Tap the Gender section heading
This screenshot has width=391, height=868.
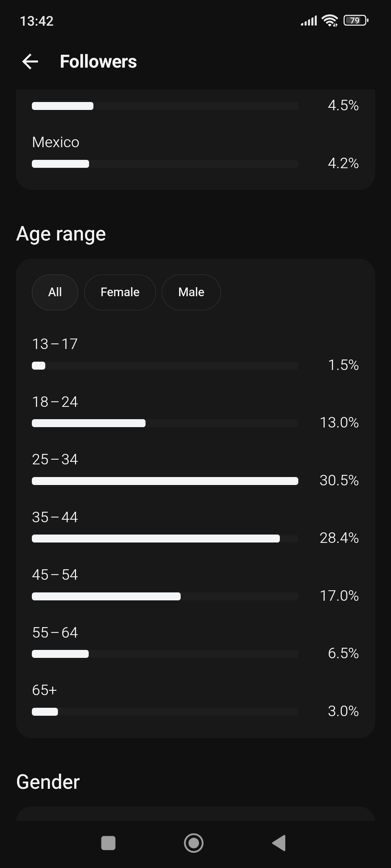click(x=48, y=782)
